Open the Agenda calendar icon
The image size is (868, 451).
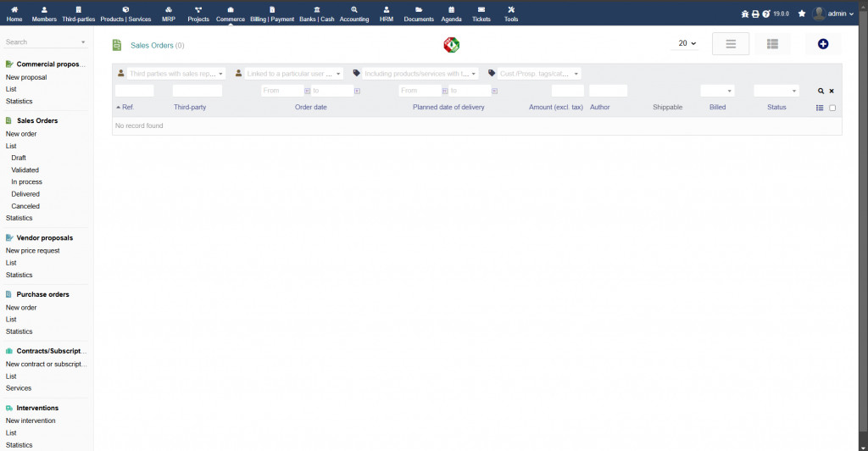pos(451,9)
